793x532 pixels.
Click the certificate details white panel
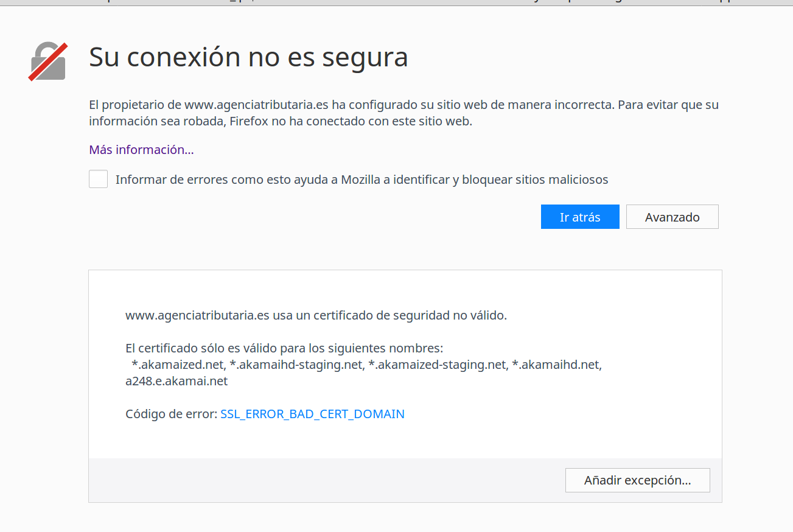pos(405,364)
